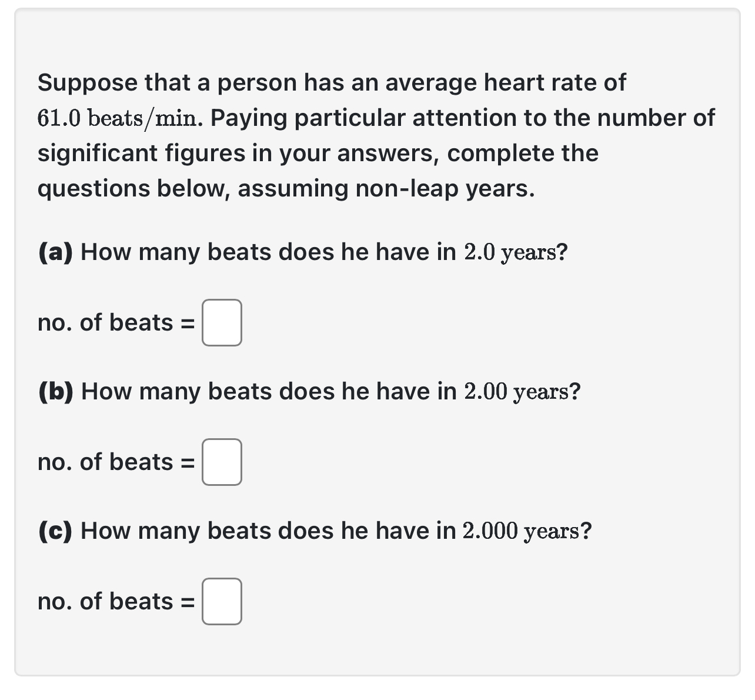Click the '61.0 beats/min' value in the prompt
Screen dimensions: 755x700
pos(118,117)
